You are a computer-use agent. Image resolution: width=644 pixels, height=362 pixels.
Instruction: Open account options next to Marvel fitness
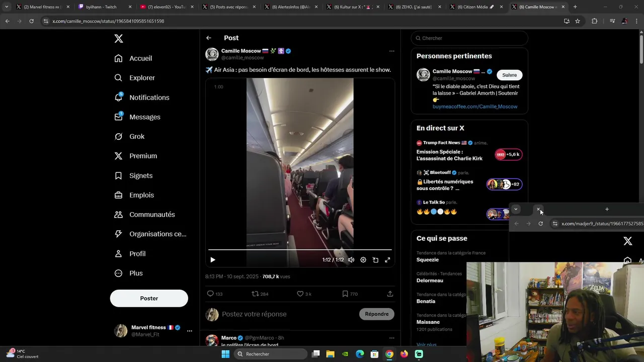189,331
